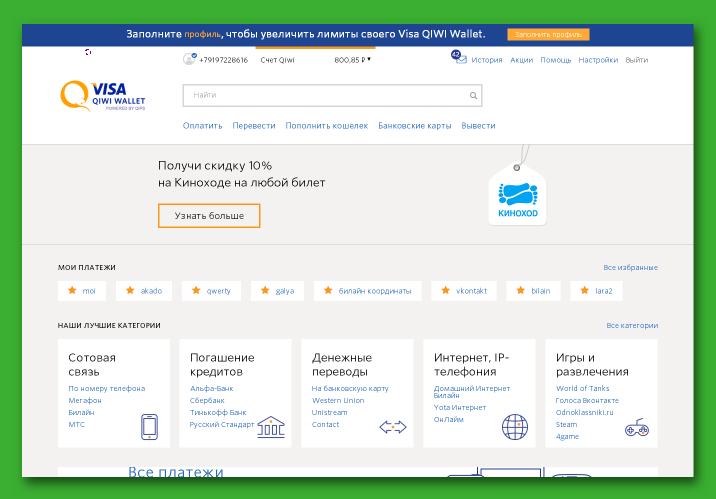Open the messages envelope icon with badge

point(459,58)
